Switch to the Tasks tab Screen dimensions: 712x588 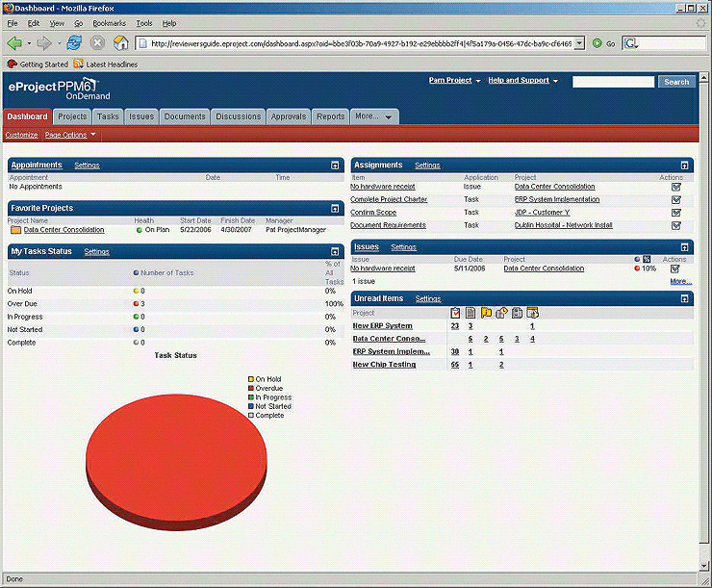108,116
